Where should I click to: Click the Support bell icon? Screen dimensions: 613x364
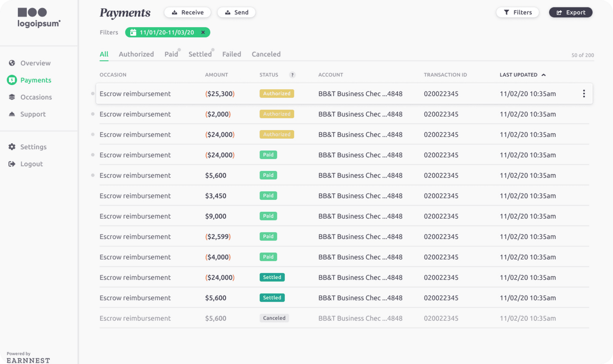point(12,114)
